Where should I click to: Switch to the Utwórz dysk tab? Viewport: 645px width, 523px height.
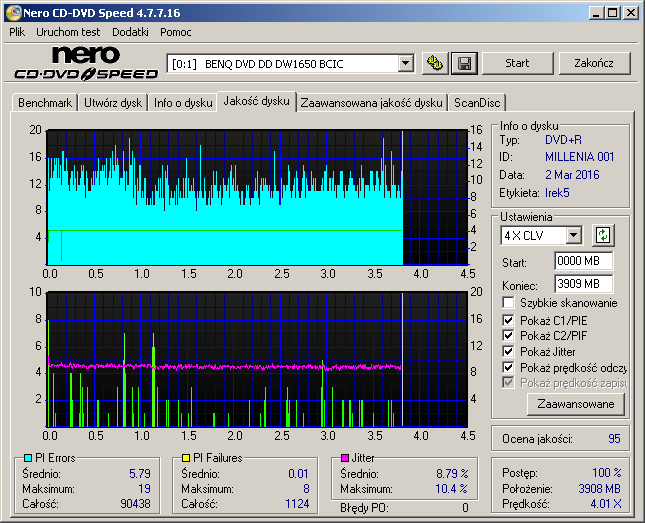(x=113, y=102)
